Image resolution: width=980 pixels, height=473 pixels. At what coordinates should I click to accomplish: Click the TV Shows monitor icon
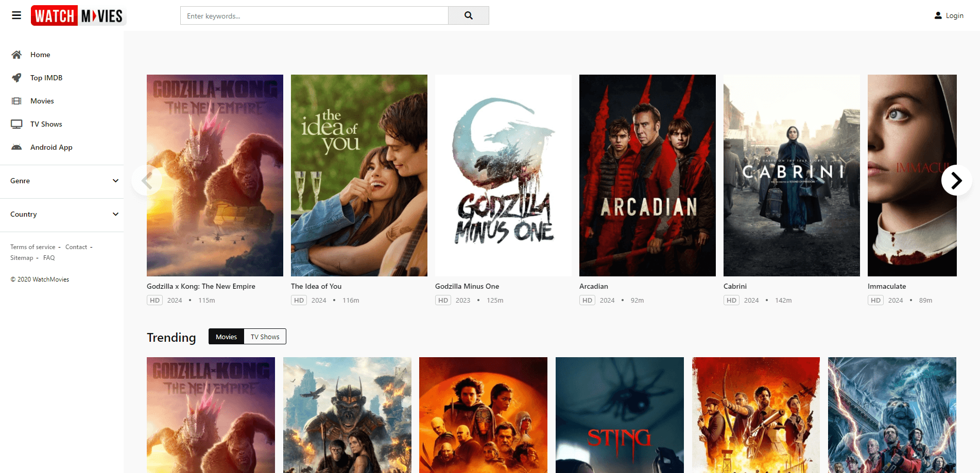(16, 124)
